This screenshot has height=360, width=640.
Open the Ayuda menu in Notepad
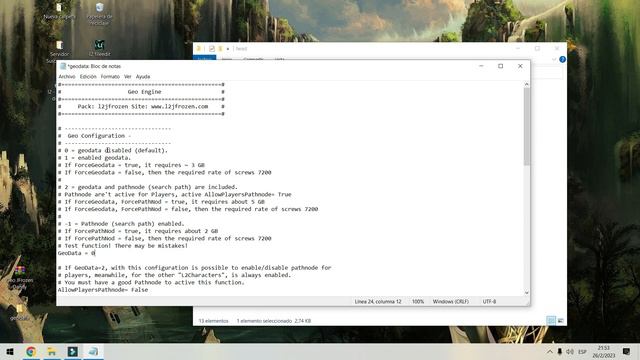click(143, 76)
